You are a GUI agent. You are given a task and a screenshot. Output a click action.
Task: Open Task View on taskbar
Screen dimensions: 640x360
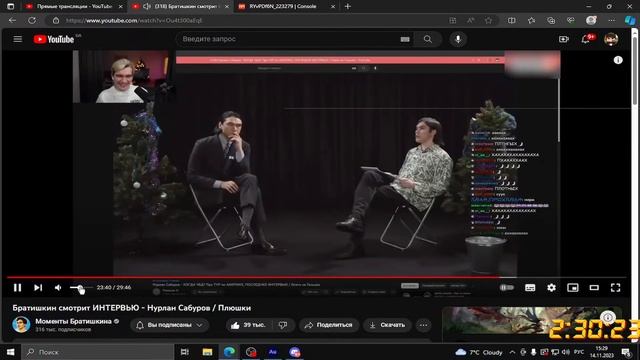[x=184, y=352]
